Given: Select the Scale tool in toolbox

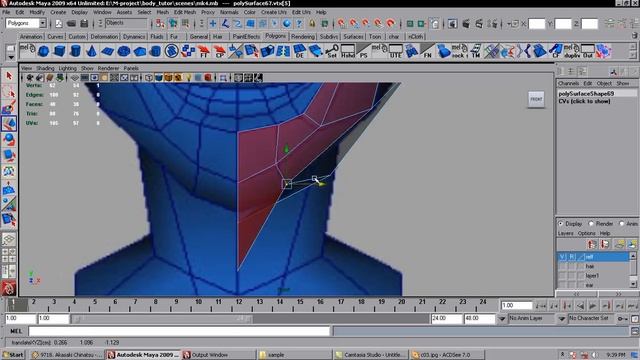Looking at the screenshot, I should click(9, 155).
